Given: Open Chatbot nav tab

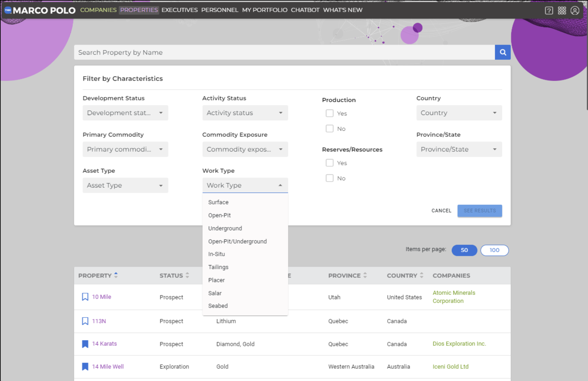Looking at the screenshot, I should point(305,10).
